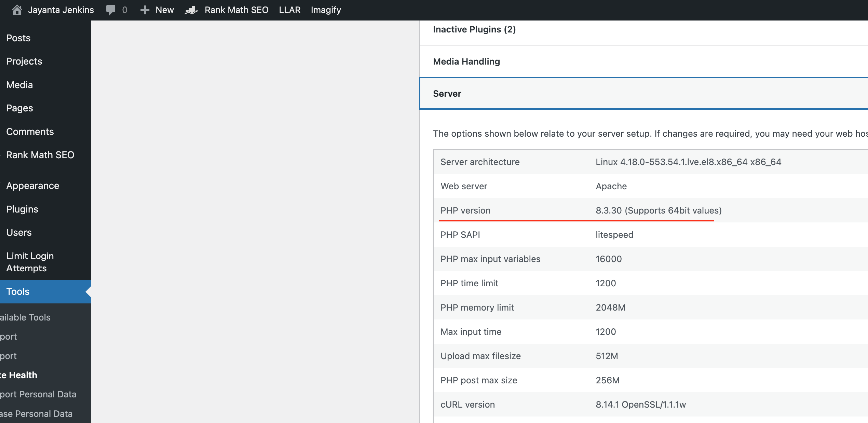Open Available Tools submenu item
Screen dimensions: 868x423
tap(25, 317)
